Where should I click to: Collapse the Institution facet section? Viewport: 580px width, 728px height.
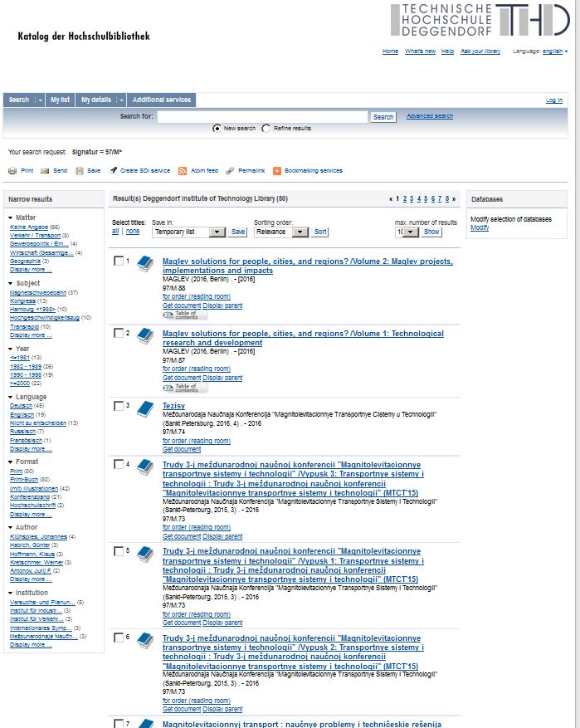tap(11, 593)
